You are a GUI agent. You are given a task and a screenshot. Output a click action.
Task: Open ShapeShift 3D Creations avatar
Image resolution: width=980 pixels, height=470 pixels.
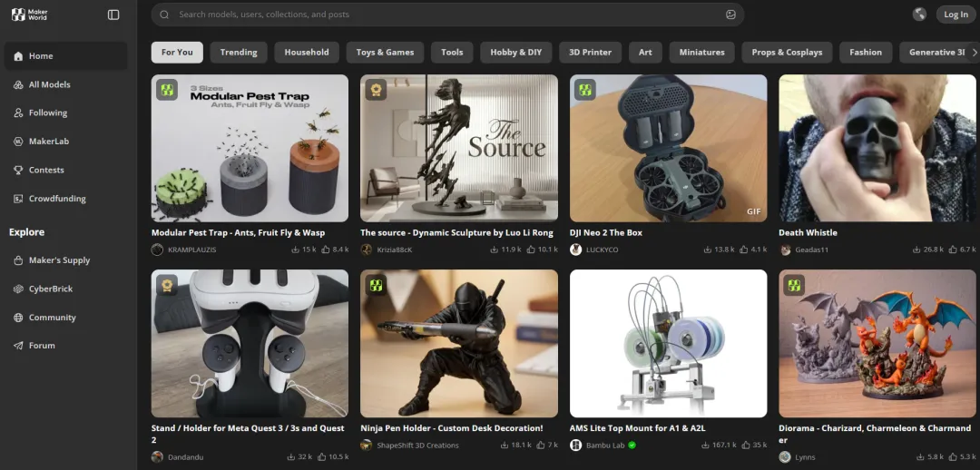(367, 445)
